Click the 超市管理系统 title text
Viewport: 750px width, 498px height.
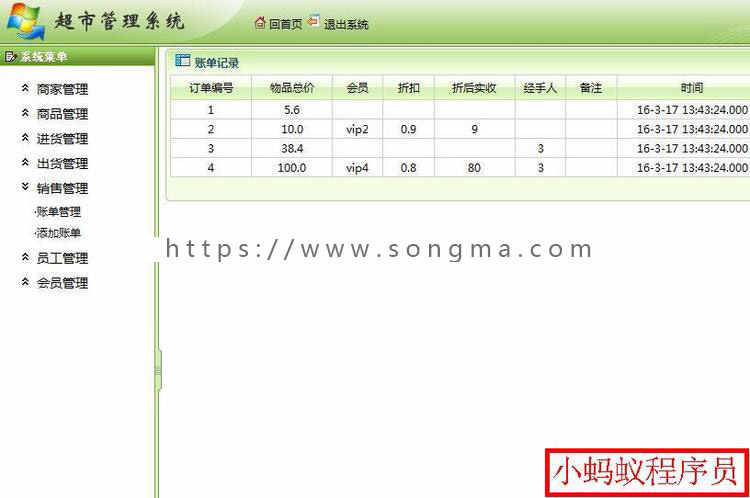(x=119, y=22)
